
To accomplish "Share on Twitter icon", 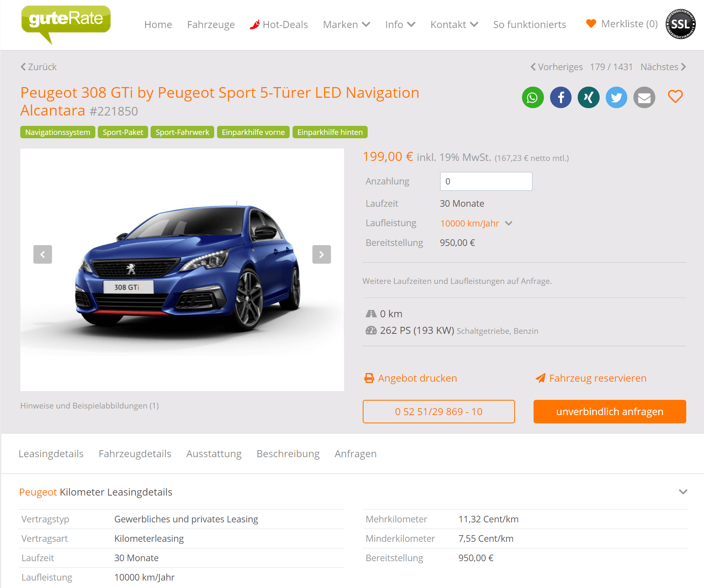I will 617,97.
